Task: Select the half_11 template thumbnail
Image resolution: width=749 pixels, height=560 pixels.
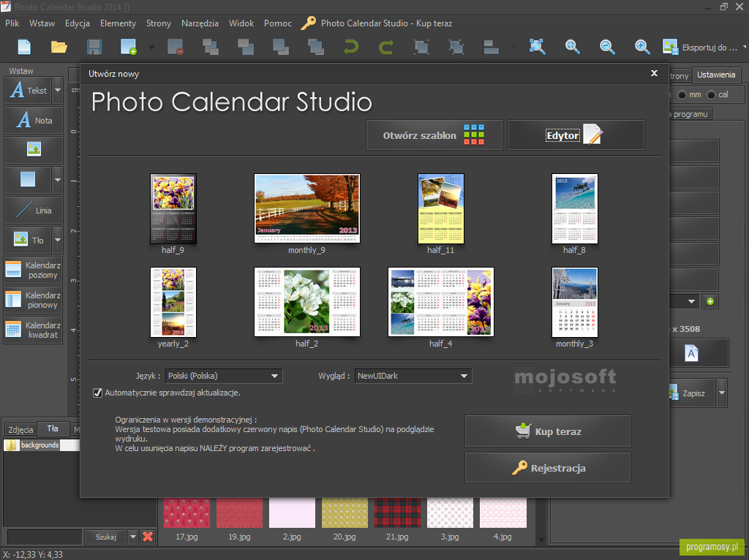Action: 440,208
